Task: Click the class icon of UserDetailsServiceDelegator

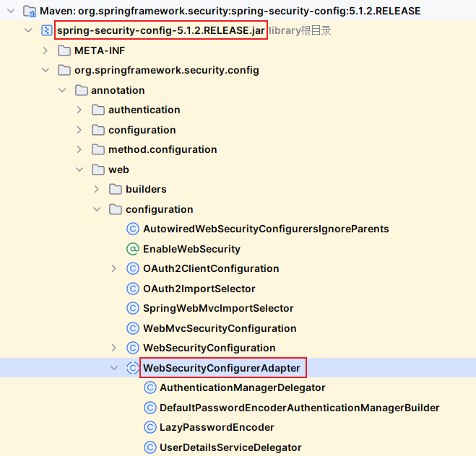Action: click(x=150, y=447)
